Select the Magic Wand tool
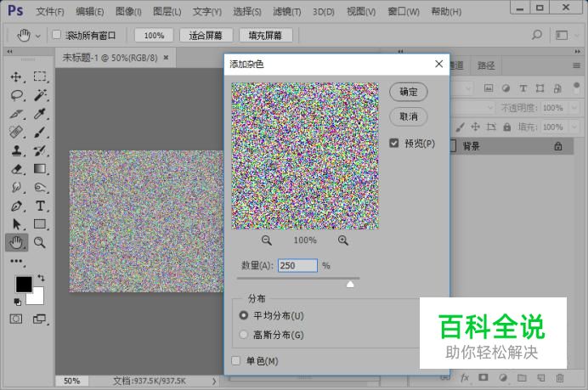 [x=40, y=95]
